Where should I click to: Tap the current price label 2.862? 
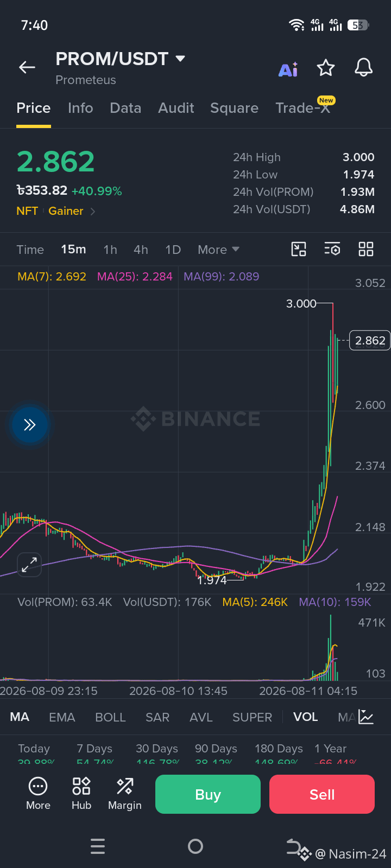coord(370,341)
